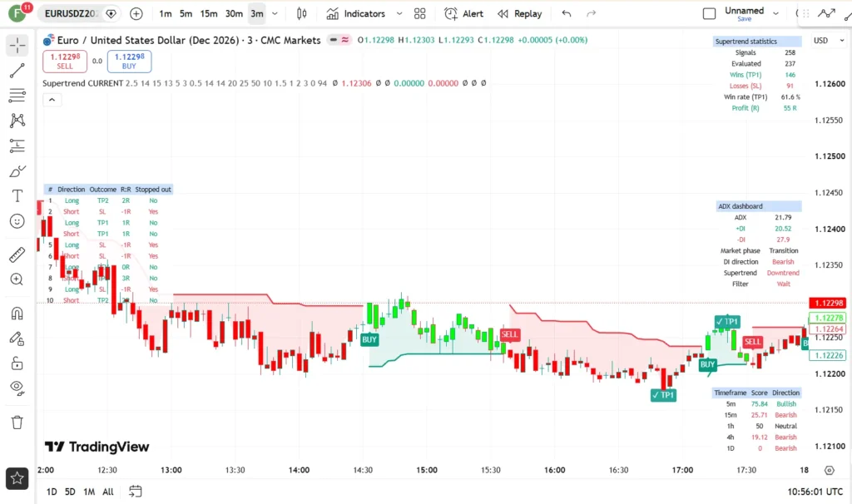The height and width of the screenshot is (504, 852).
Task: Open the favorites star toolbar button
Action: (x=17, y=478)
